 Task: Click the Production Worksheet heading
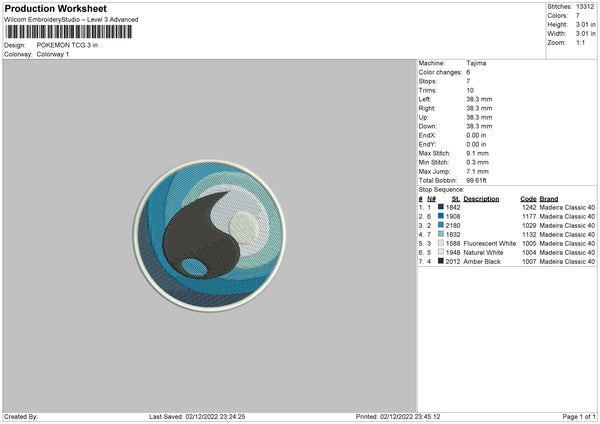(x=56, y=8)
